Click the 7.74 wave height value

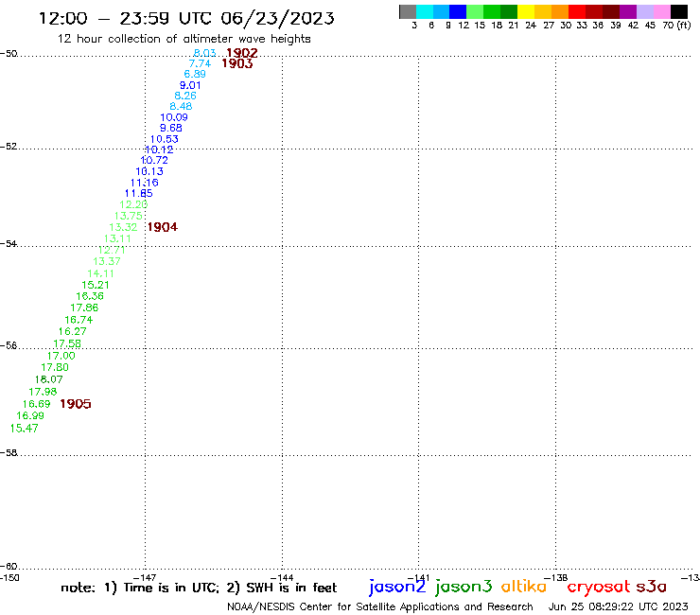tap(200, 63)
